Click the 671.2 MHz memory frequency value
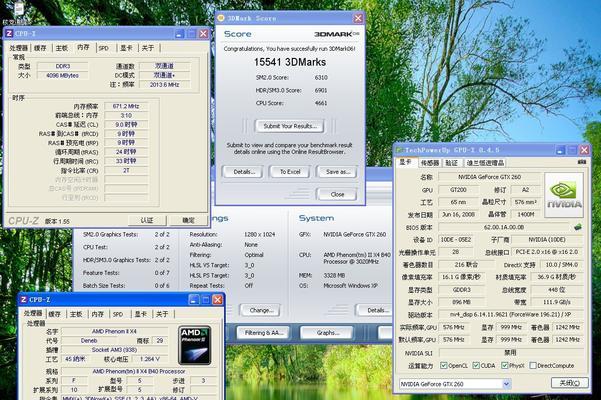 tap(126, 106)
